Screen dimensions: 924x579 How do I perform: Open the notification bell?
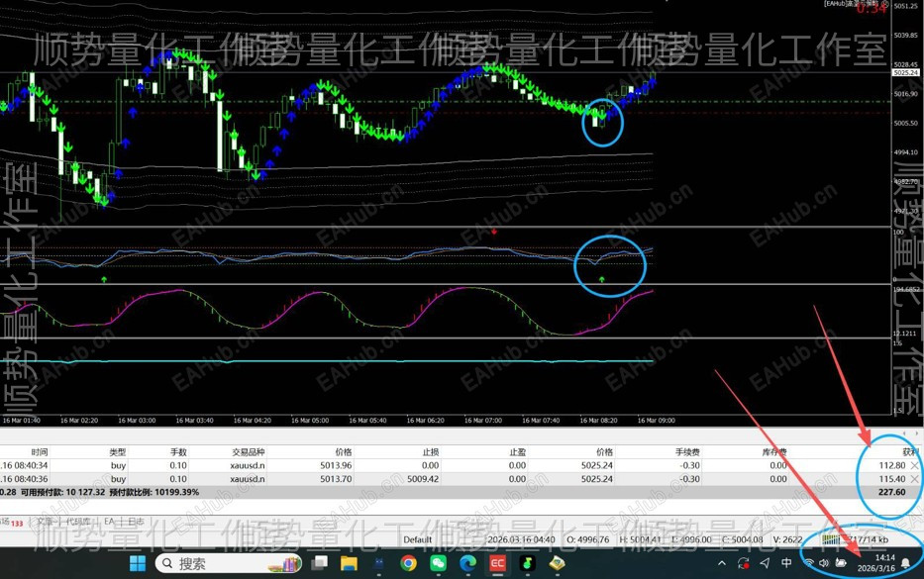[906, 564]
